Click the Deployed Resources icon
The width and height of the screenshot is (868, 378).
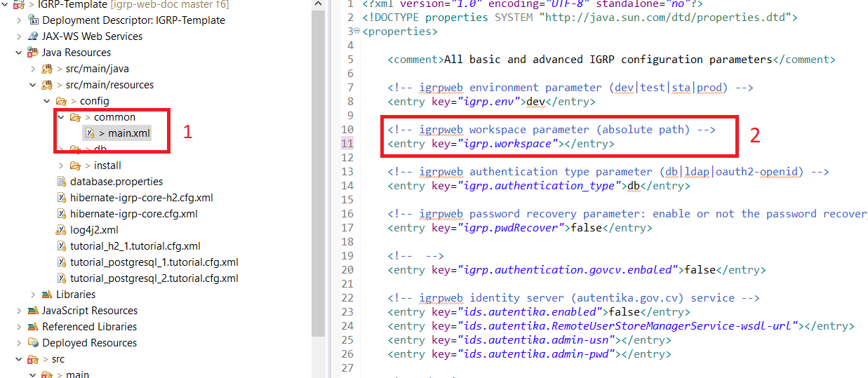click(32, 343)
